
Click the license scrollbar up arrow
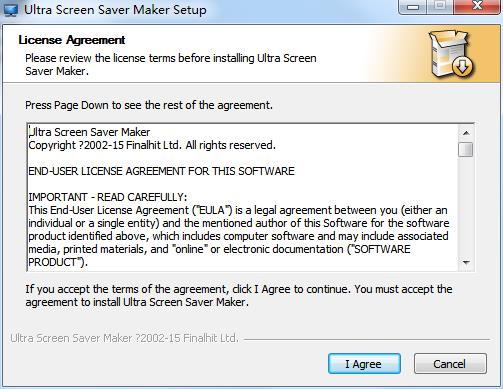pyautogui.click(x=466, y=133)
